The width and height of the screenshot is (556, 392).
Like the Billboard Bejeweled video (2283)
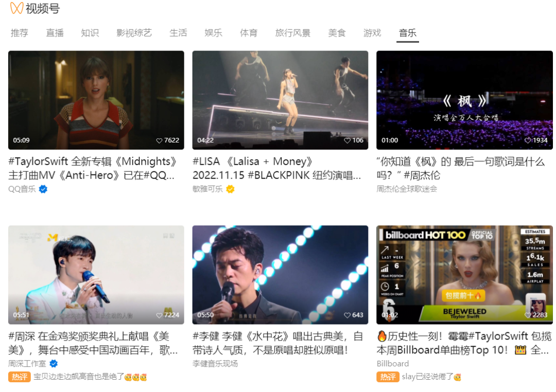[528, 315]
